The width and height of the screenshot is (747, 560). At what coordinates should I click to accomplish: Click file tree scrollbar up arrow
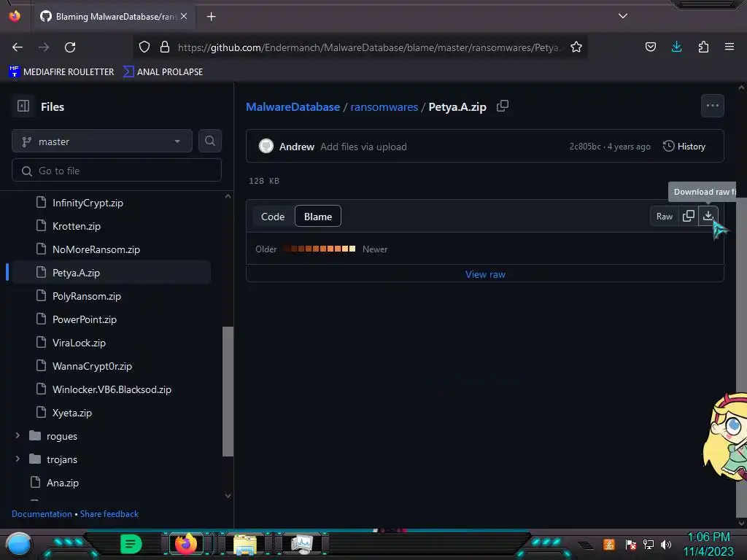click(x=228, y=196)
